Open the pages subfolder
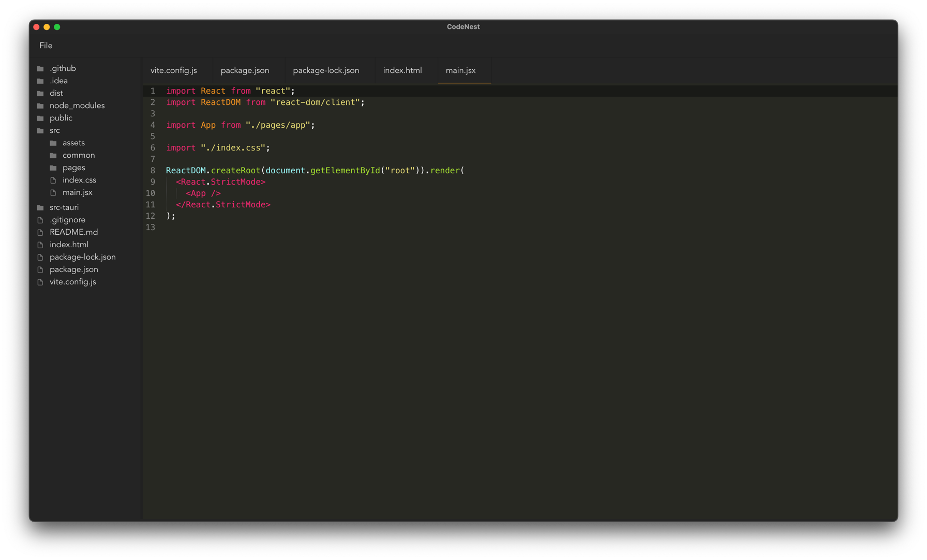This screenshot has height=560, width=927. (74, 168)
